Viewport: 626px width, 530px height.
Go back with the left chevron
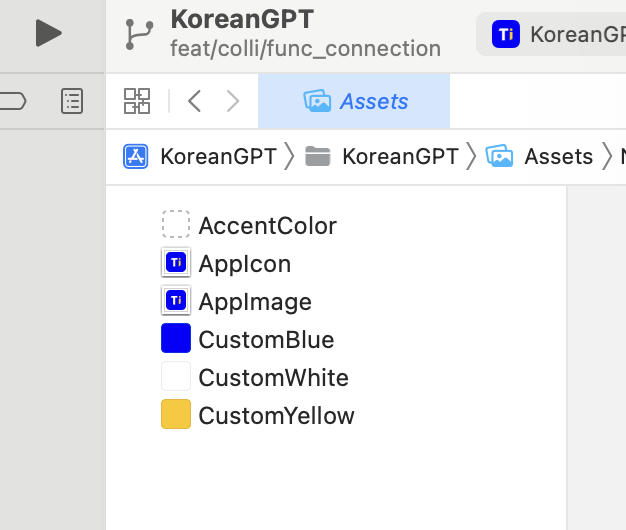point(194,101)
